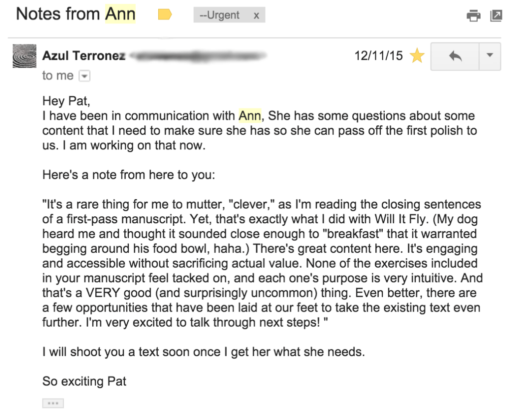Click the reply arrow button
This screenshot has height=420, width=511.
(x=455, y=56)
